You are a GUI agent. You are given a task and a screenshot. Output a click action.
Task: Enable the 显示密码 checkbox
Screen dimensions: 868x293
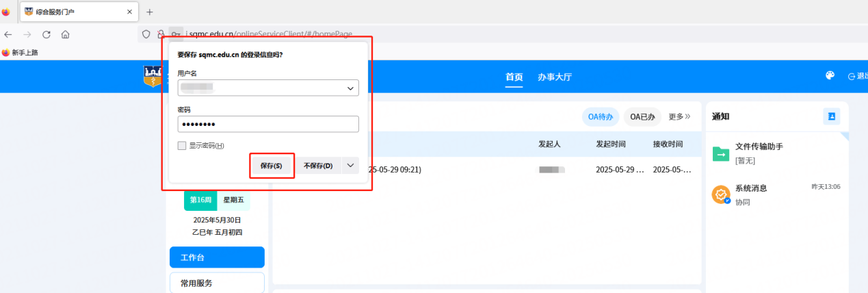tap(182, 145)
